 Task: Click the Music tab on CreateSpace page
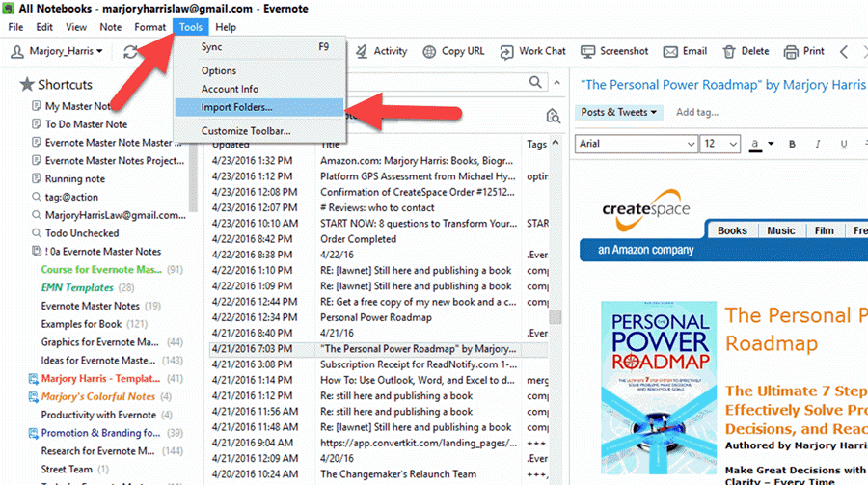pyautogui.click(x=780, y=230)
